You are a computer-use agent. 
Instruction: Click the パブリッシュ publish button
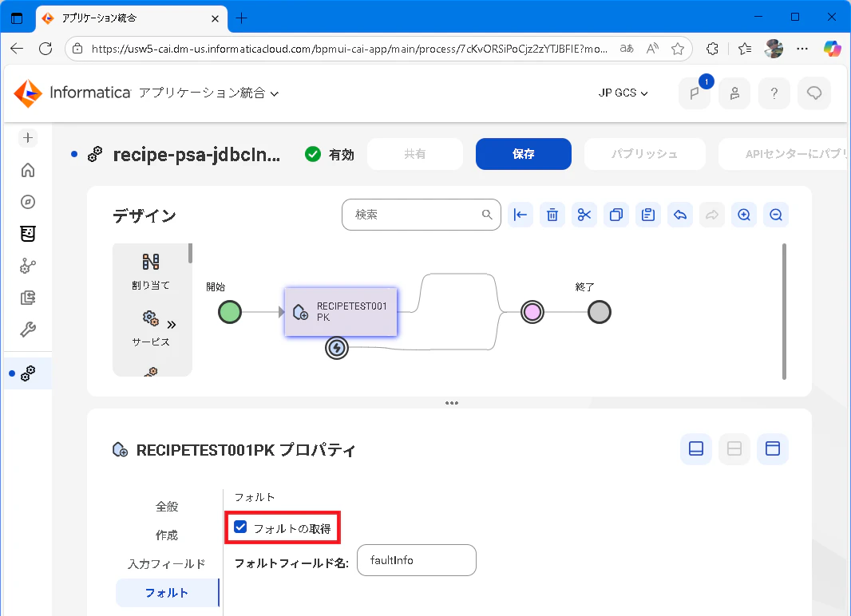tap(645, 154)
